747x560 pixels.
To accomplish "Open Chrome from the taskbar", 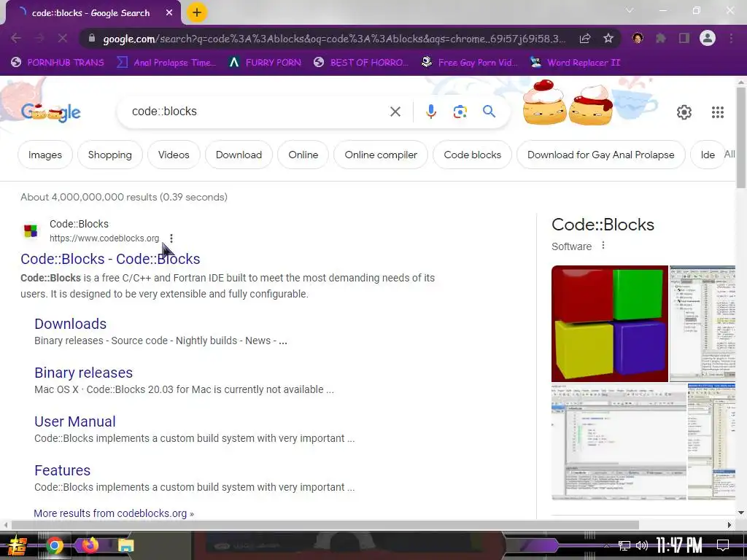I will [54, 545].
